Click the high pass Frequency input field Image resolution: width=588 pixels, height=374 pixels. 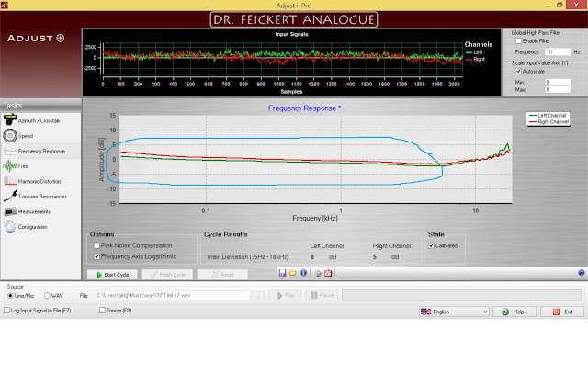[558, 51]
